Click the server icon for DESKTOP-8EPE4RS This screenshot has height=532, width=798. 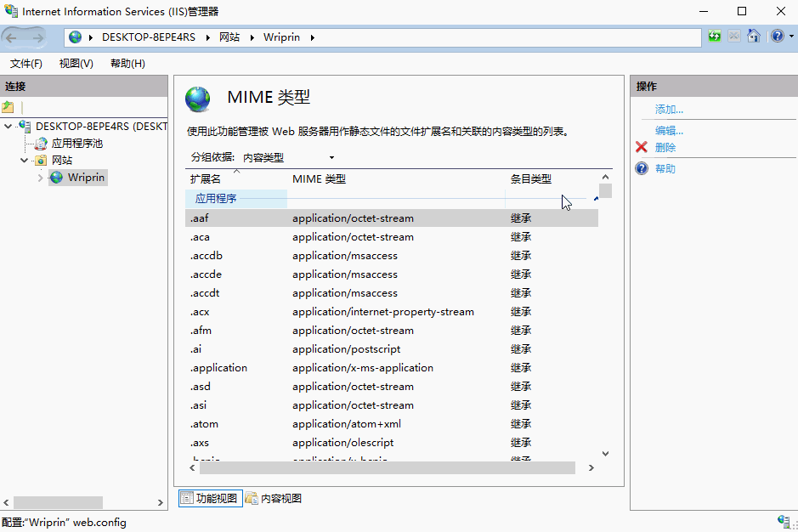point(25,126)
